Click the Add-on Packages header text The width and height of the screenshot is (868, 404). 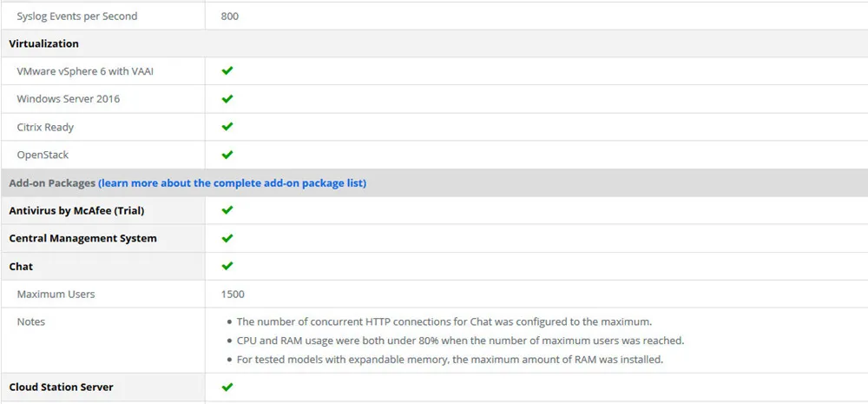click(52, 182)
